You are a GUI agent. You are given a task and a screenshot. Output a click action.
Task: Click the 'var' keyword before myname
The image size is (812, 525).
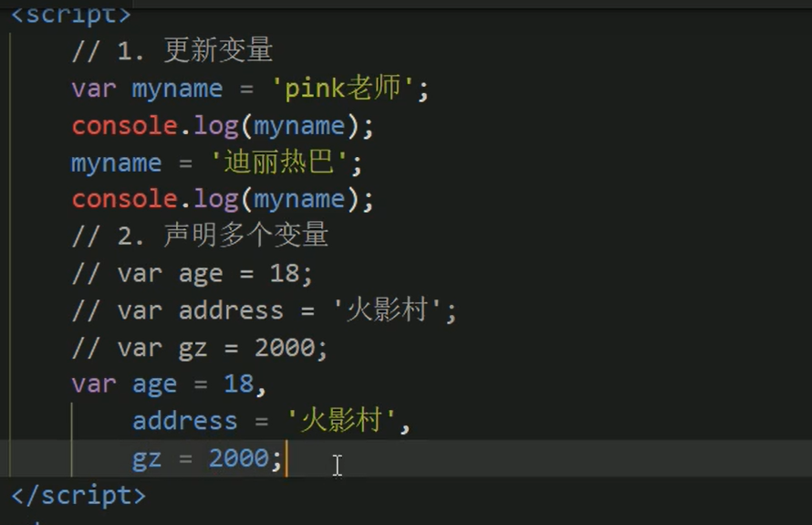(94, 89)
